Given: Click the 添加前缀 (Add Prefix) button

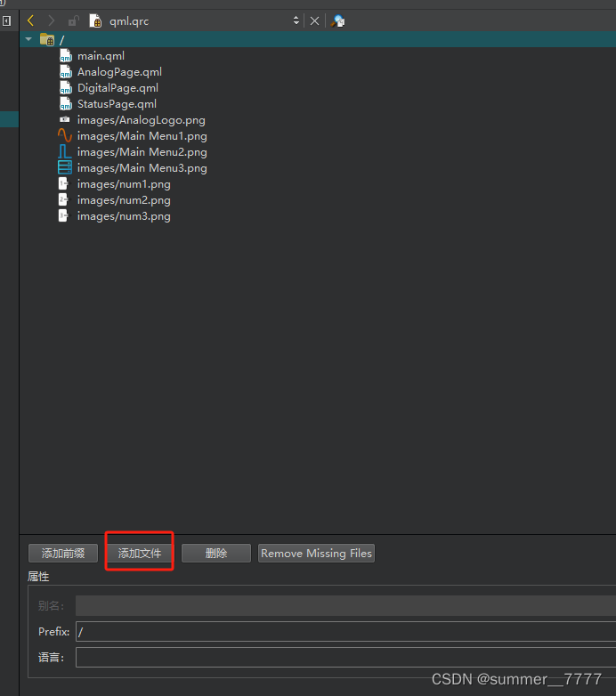Looking at the screenshot, I should click(63, 553).
